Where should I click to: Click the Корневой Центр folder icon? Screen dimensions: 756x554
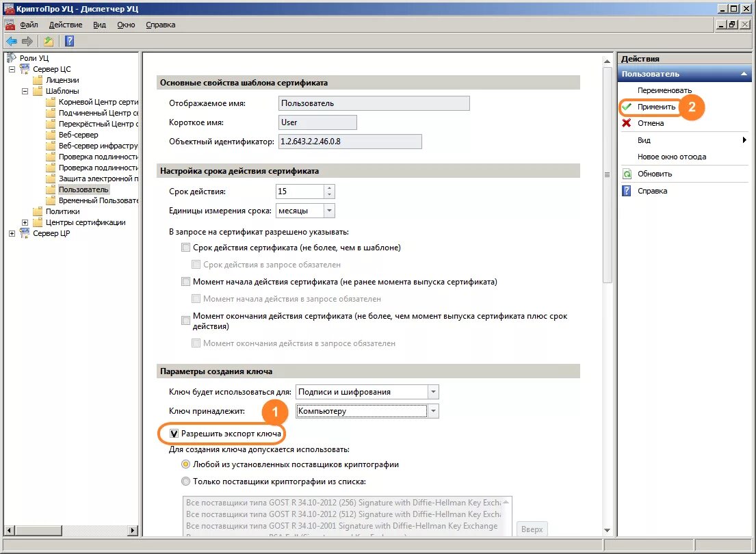[51, 102]
